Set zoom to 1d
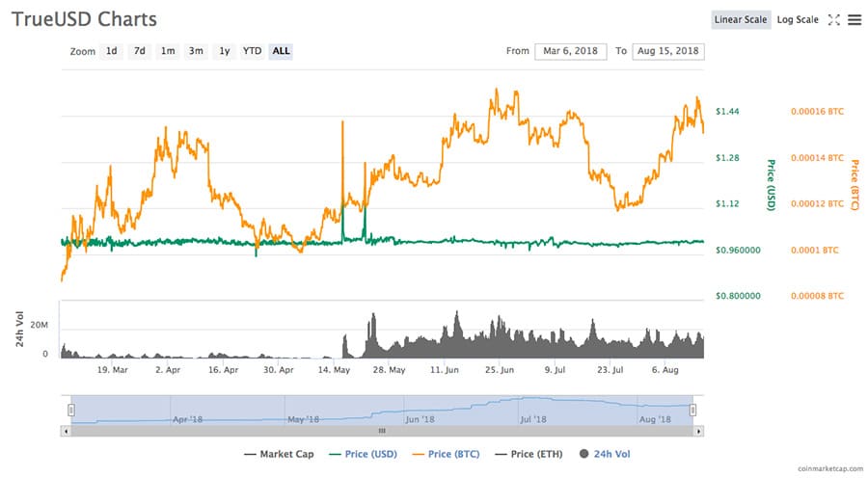Screen dimensions: 868x478 (112, 51)
